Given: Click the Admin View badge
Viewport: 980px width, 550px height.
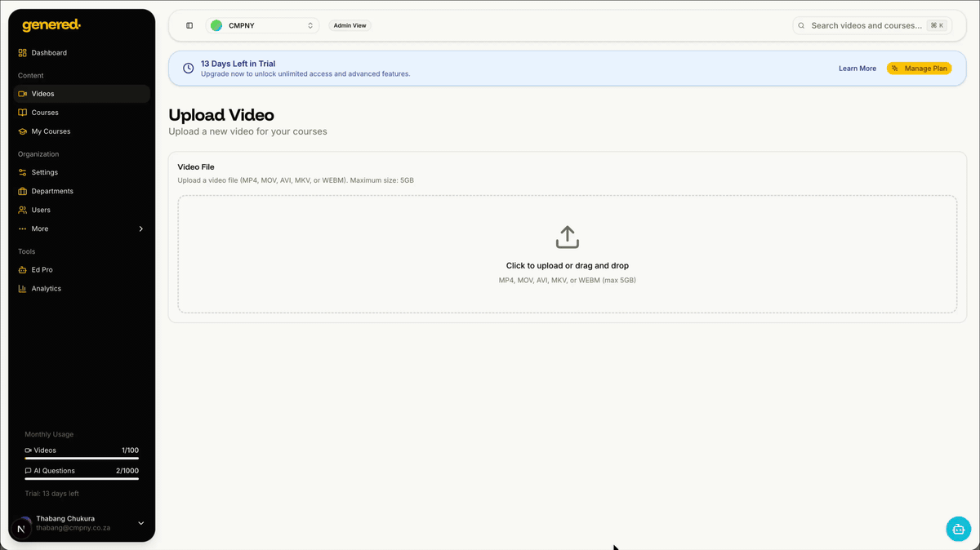Looking at the screenshot, I should (350, 25).
